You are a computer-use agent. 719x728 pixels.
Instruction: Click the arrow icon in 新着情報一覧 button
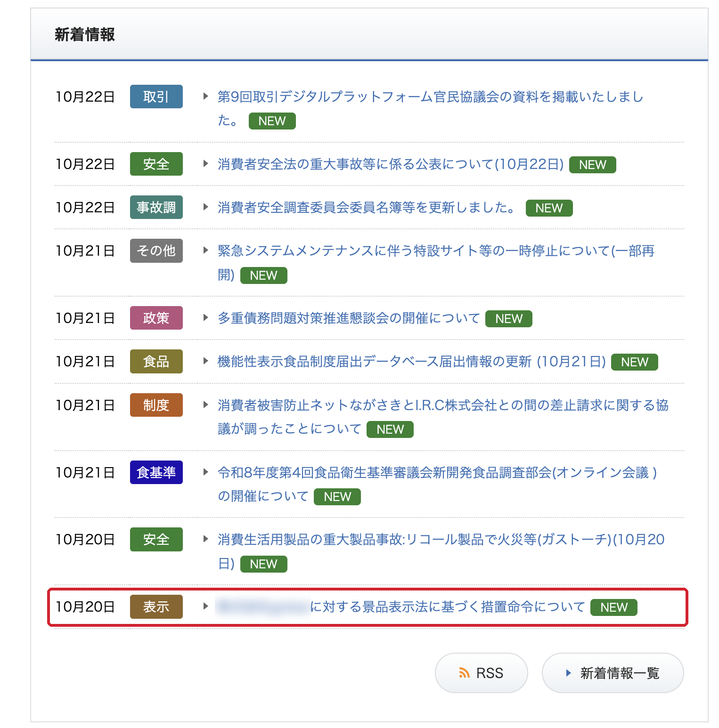(569, 673)
